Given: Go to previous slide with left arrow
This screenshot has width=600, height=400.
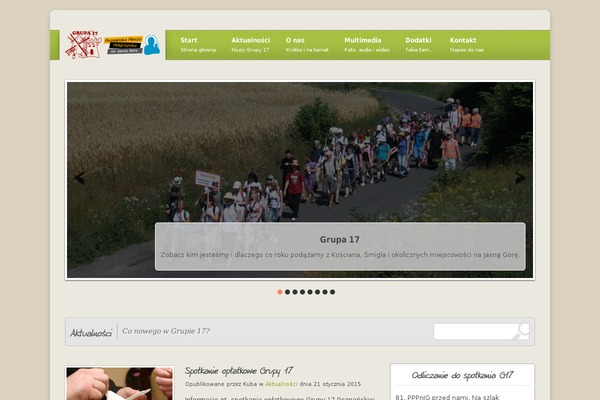Looking at the screenshot, I should [80, 178].
